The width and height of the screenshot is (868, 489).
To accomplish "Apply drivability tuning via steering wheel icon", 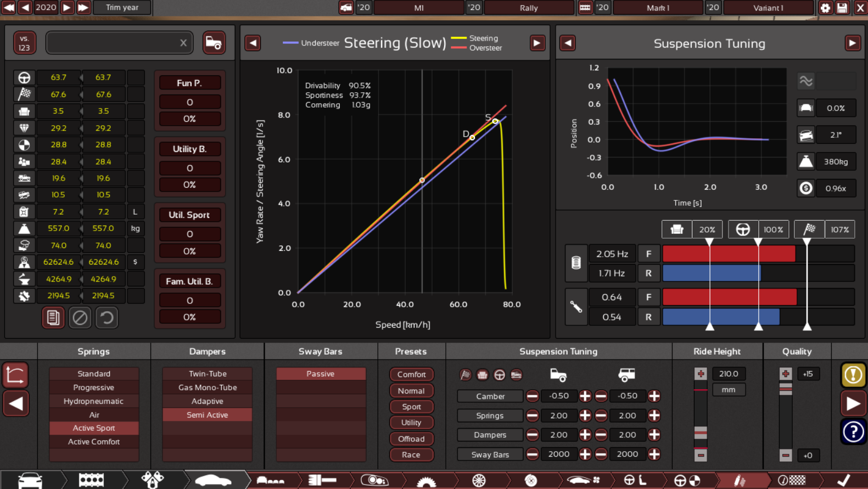I will point(500,375).
